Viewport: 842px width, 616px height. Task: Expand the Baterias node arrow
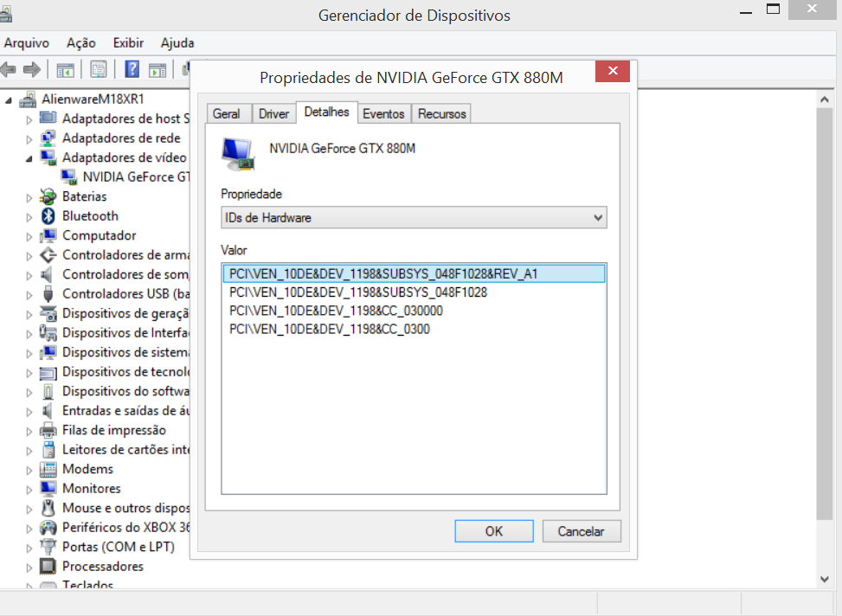click(29, 197)
